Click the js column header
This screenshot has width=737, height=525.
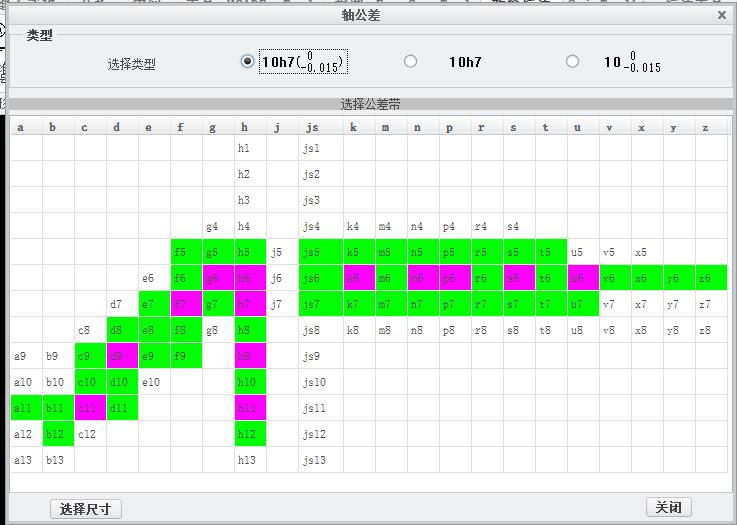click(321, 127)
